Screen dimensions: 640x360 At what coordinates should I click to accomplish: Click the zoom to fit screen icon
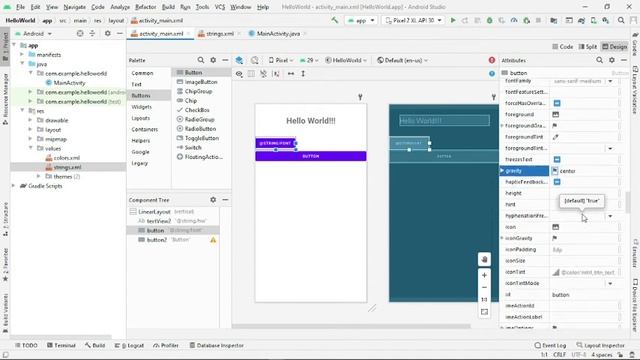click(x=484, y=312)
